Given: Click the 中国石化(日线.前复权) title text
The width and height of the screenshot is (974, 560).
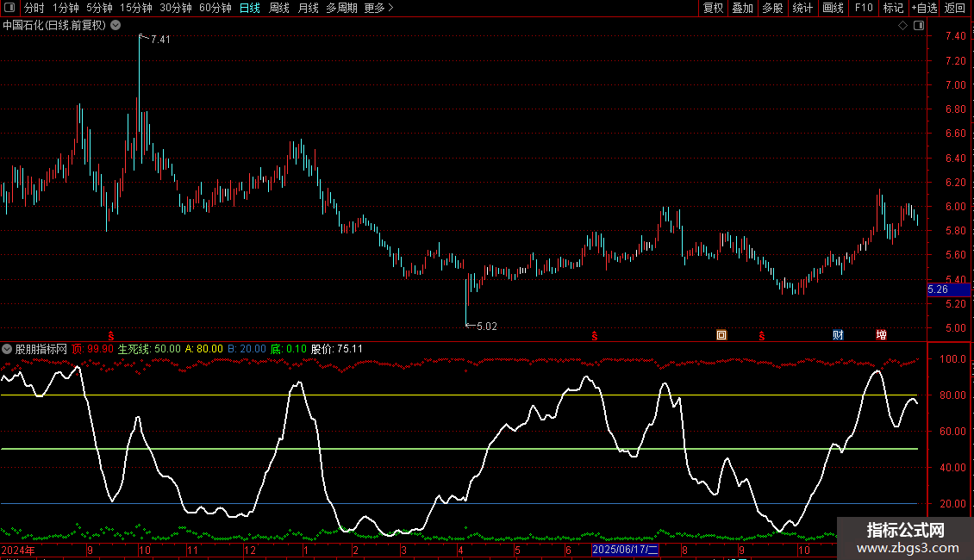Looking at the screenshot, I should coord(54,26).
